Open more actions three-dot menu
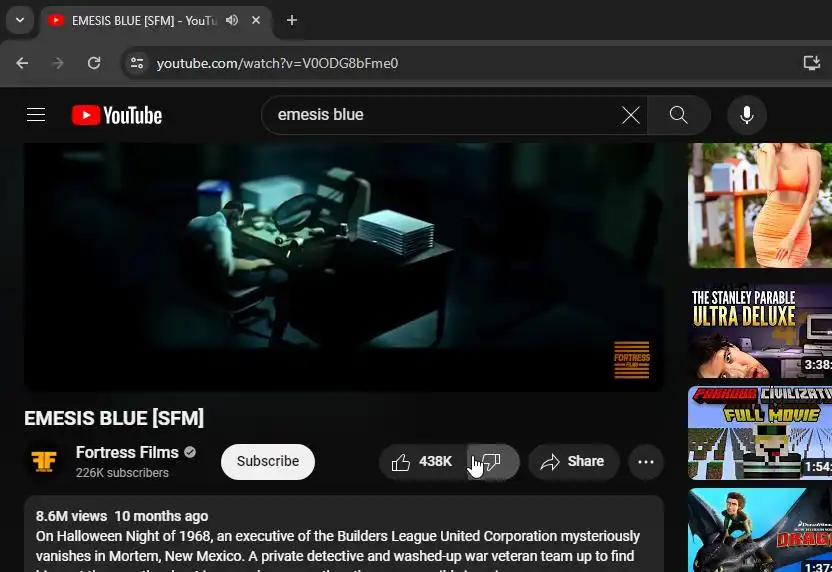This screenshot has width=832, height=572. tap(646, 462)
